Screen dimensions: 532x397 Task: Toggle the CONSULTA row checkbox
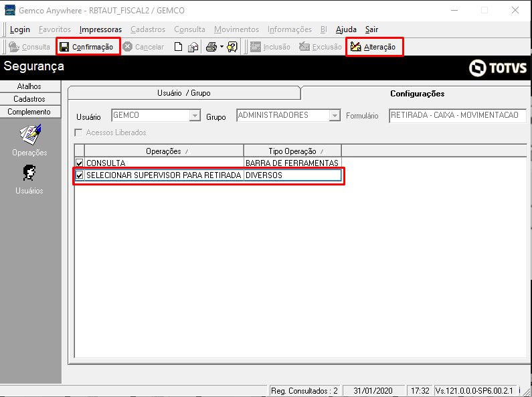(80, 163)
